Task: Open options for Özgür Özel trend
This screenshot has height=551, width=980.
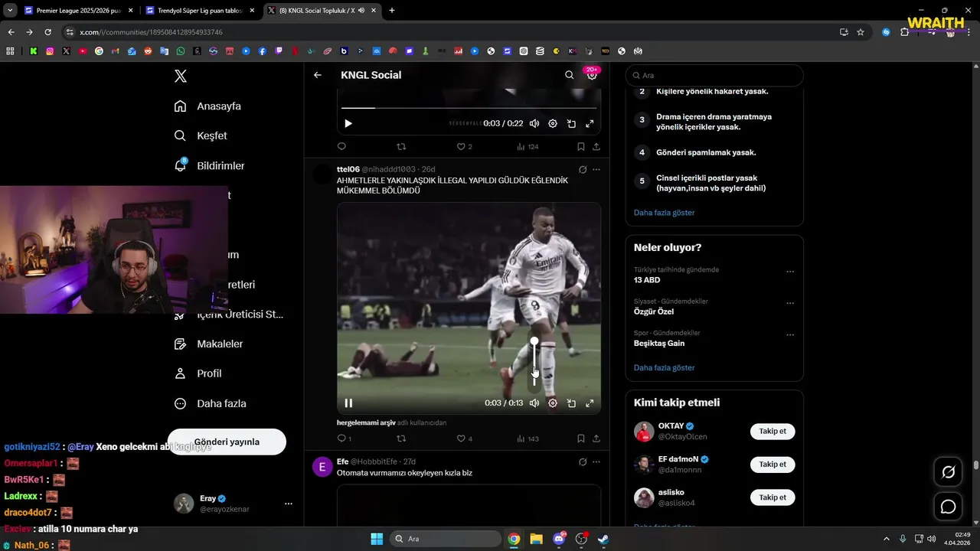Action: [x=790, y=303]
